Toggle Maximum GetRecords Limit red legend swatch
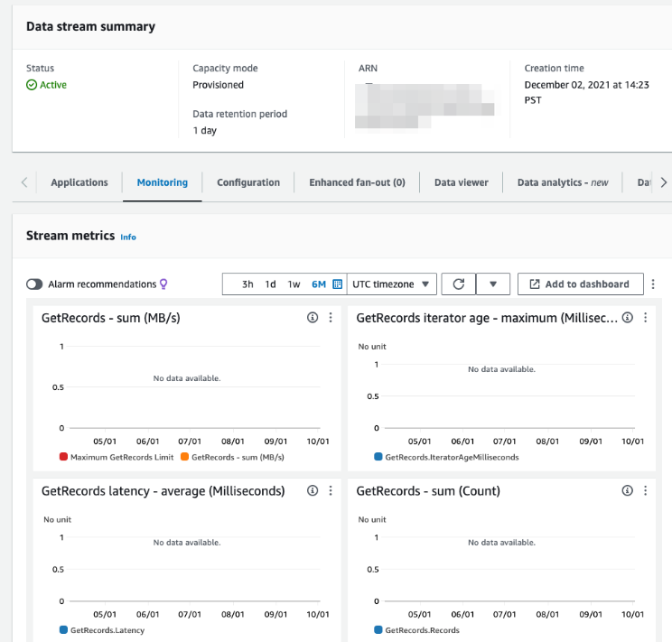The image size is (672, 642). click(63, 457)
